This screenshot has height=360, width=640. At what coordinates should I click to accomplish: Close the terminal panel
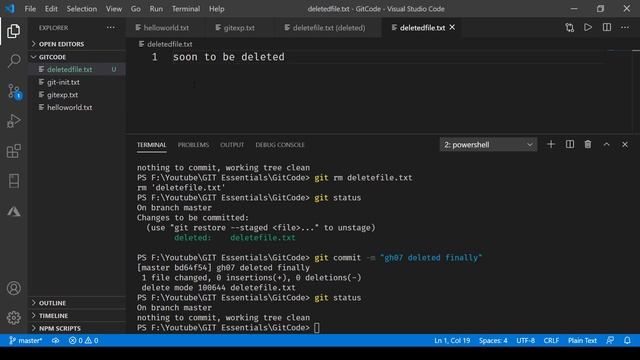tap(625, 144)
